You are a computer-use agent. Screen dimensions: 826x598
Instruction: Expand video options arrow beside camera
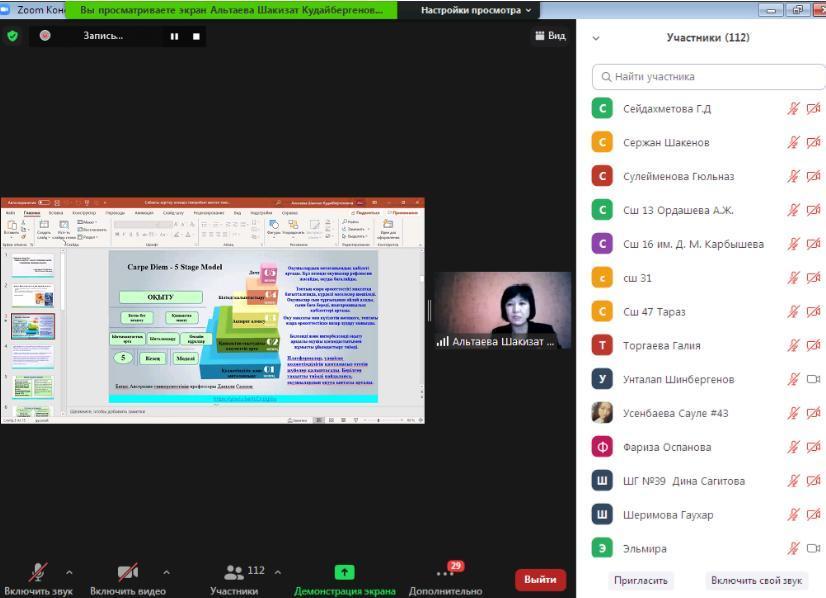[166, 573]
